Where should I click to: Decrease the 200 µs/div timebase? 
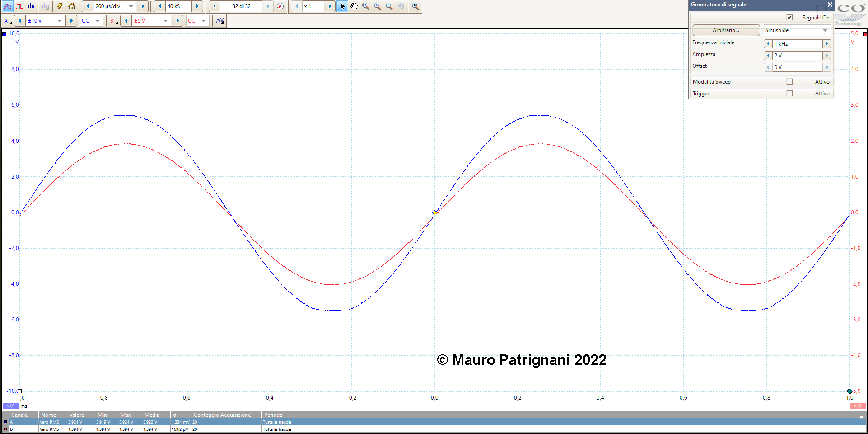click(x=88, y=6)
